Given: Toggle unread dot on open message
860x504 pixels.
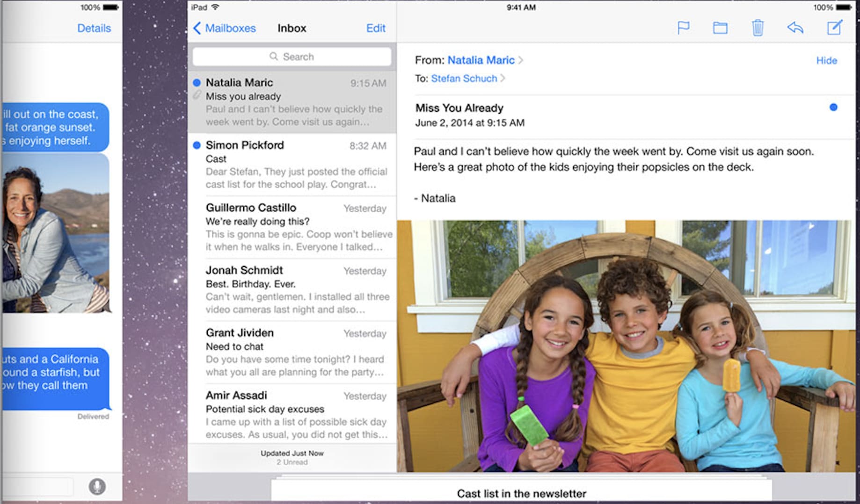Looking at the screenshot, I should click(833, 107).
